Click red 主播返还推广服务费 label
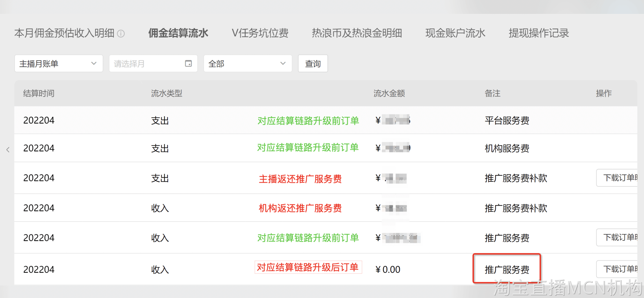This screenshot has height=298, width=644. tap(300, 179)
